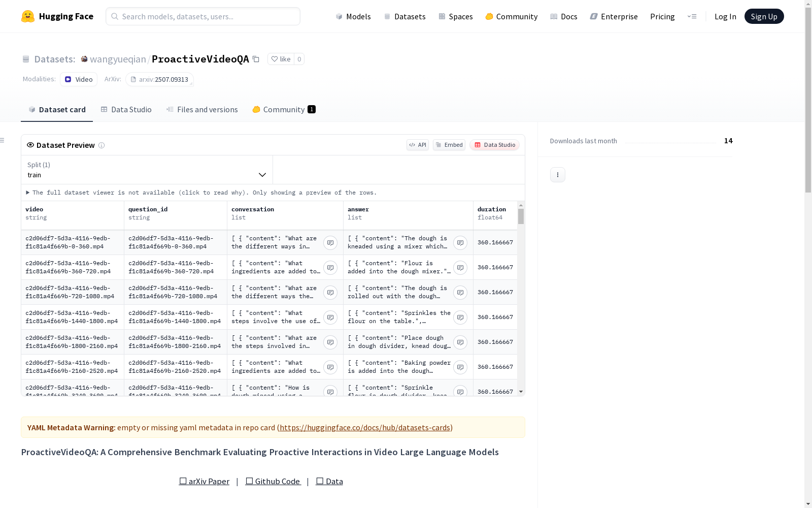Click the like heart button
Screen dimensions: 812x508
click(x=281, y=59)
